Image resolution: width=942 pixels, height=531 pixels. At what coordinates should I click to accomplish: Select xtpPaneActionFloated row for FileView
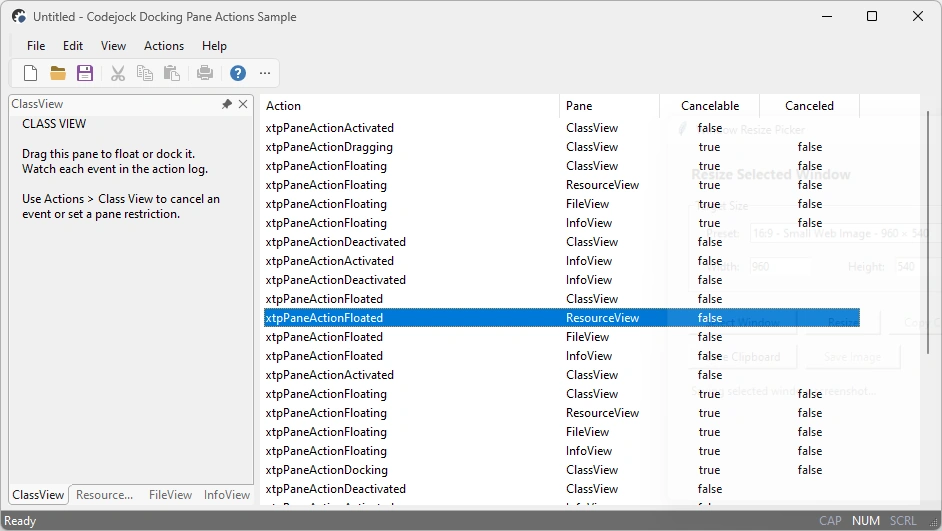coord(562,337)
